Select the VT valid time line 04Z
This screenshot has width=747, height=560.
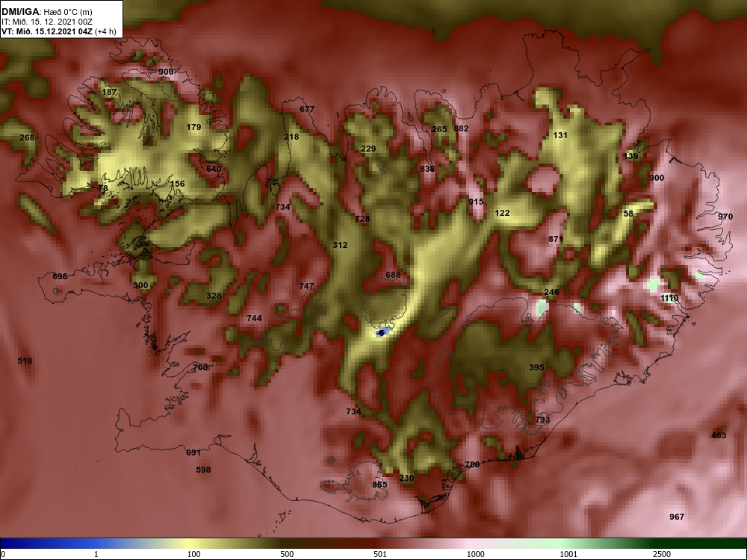(58, 32)
